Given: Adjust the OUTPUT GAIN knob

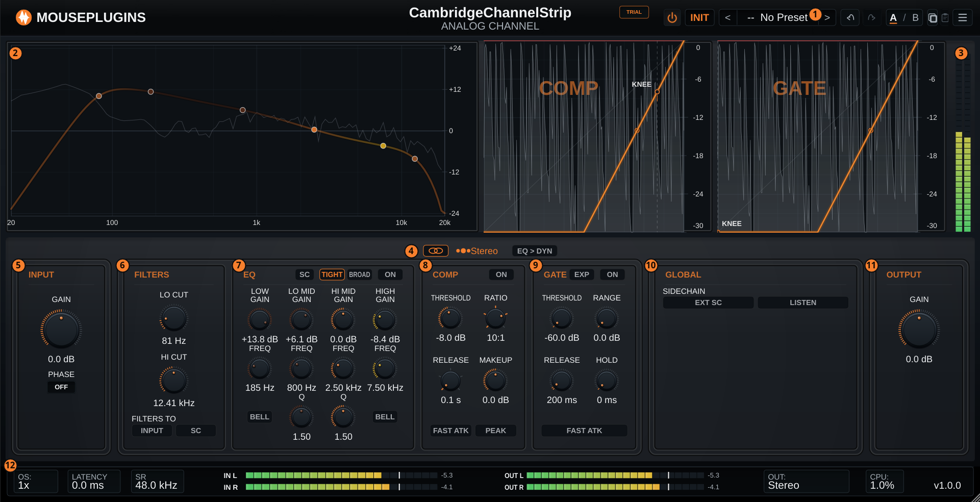Looking at the screenshot, I should [x=919, y=330].
